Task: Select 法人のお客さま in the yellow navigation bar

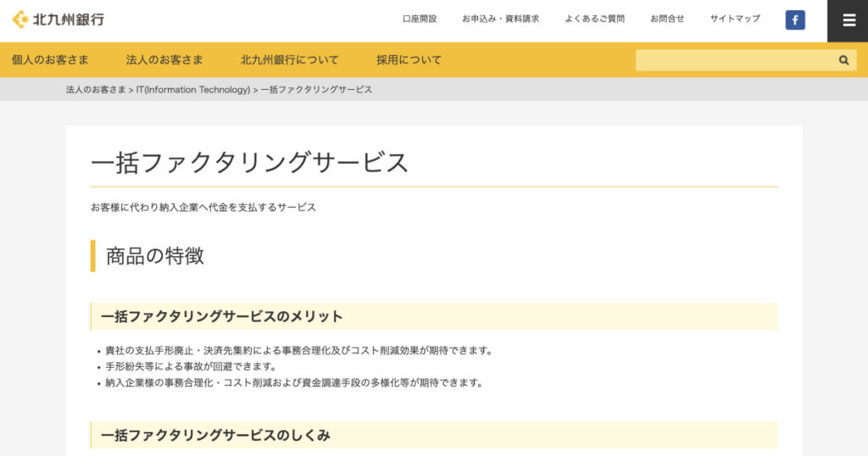Action: (164, 60)
